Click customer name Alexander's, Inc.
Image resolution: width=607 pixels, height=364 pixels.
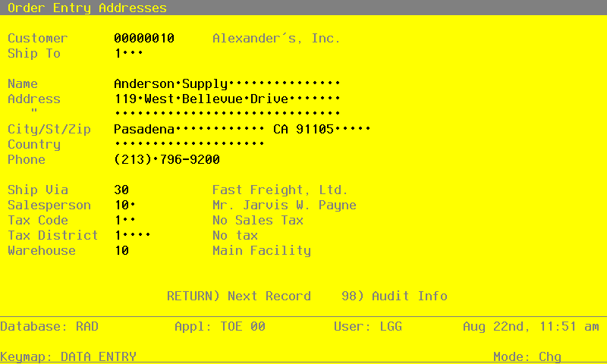click(x=276, y=38)
